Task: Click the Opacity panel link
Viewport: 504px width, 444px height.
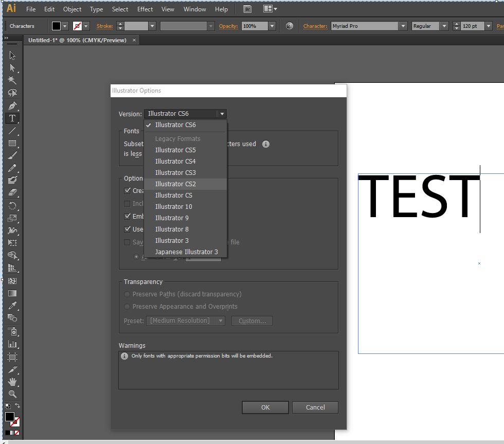Action: pos(228,26)
